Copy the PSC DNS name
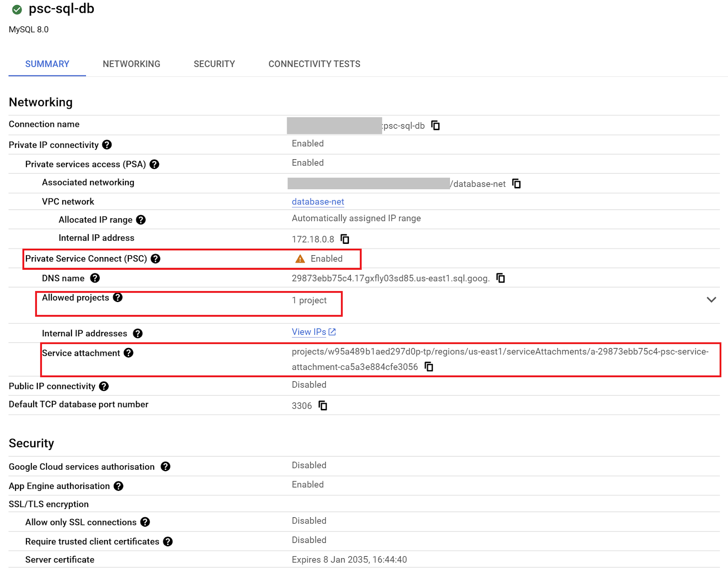The width and height of the screenshot is (728, 575). tap(500, 278)
